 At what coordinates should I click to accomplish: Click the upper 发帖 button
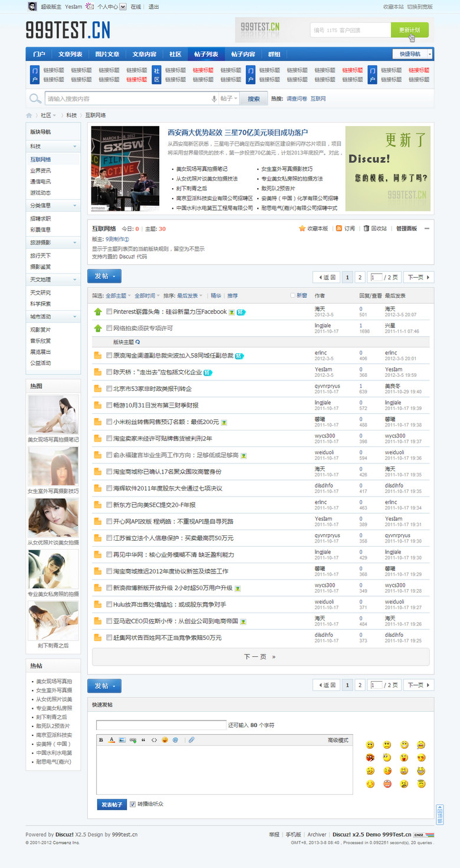(x=104, y=275)
